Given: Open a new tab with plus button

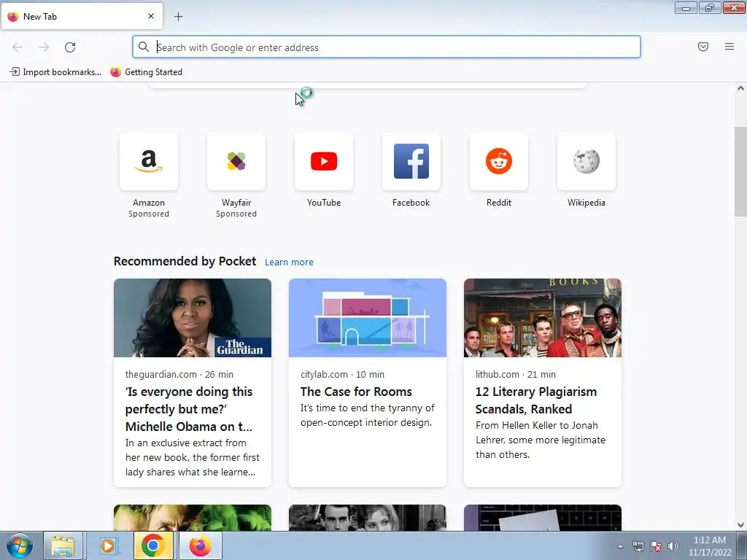Looking at the screenshot, I should point(178,17).
